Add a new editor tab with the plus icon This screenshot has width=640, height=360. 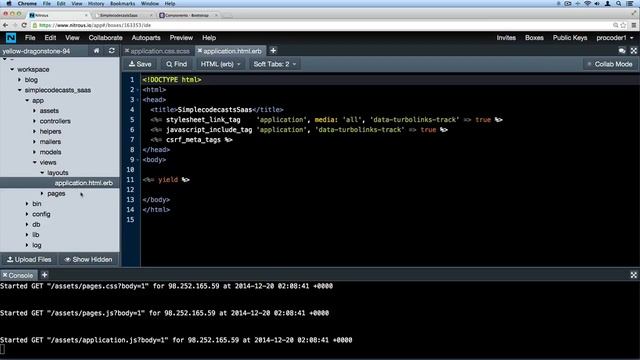tap(273, 51)
